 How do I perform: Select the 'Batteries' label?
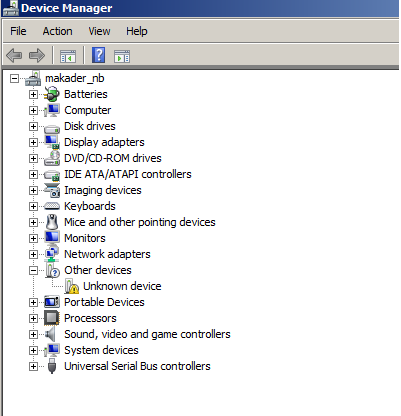[86, 94]
